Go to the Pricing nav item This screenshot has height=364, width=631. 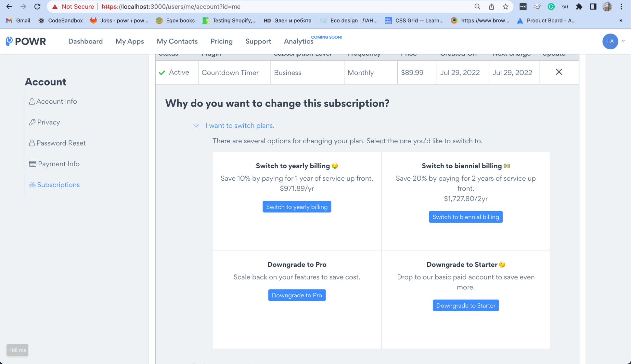222,41
